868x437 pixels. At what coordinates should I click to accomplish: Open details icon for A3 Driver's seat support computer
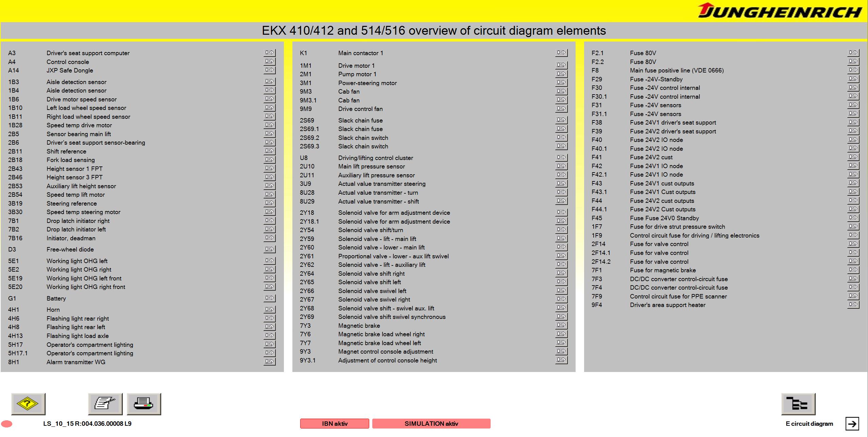click(270, 53)
